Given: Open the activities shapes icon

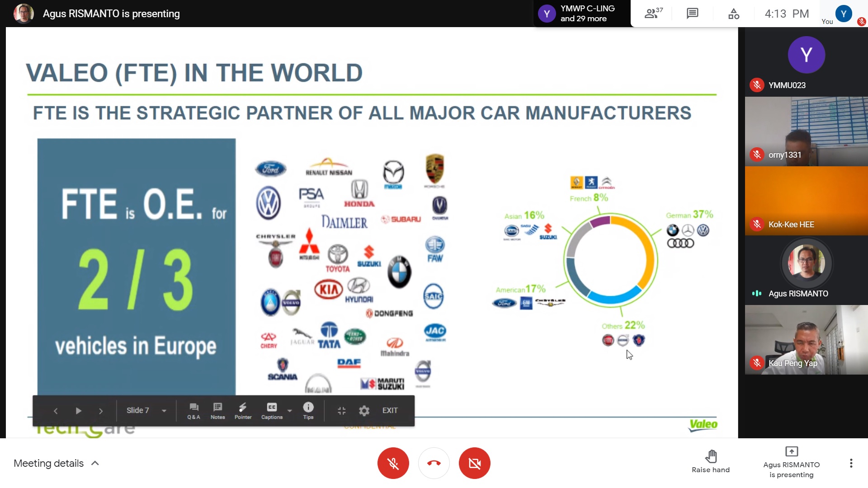Looking at the screenshot, I should (733, 14).
